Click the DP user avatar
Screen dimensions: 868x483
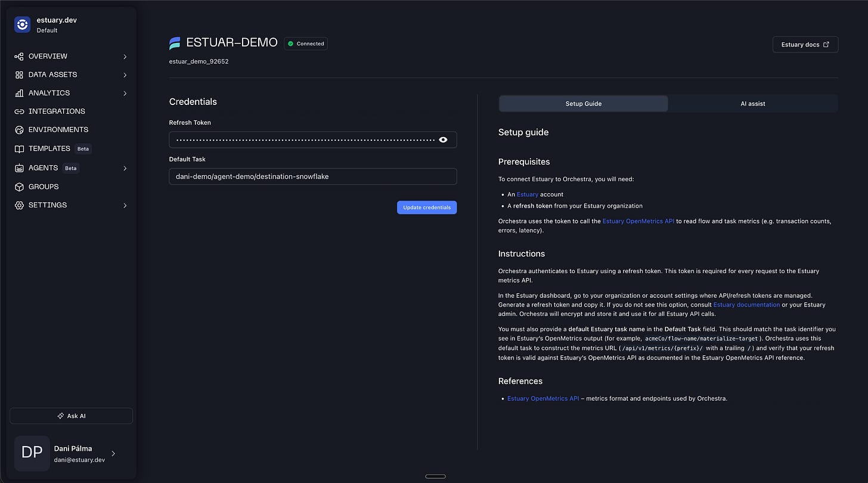coord(32,453)
